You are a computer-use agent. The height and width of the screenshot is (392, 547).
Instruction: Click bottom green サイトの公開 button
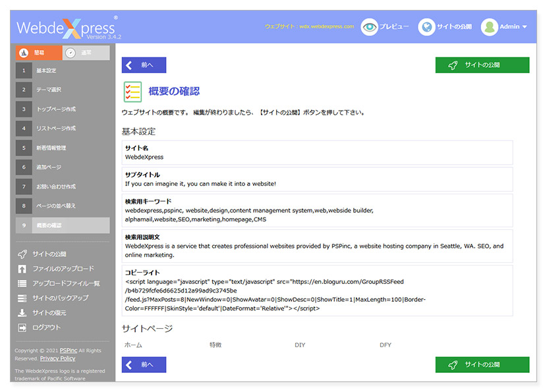point(482,365)
